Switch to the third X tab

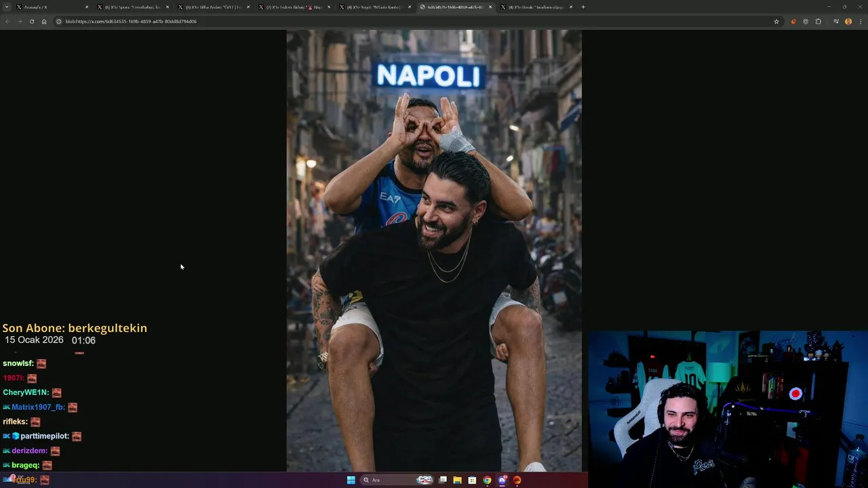click(213, 7)
